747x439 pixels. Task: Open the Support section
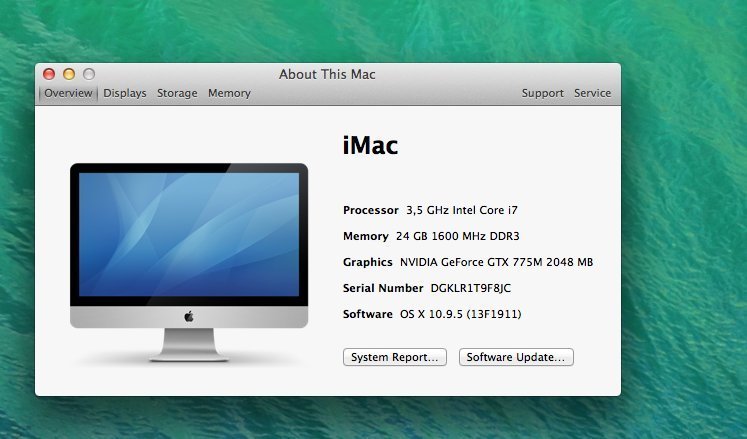point(543,93)
